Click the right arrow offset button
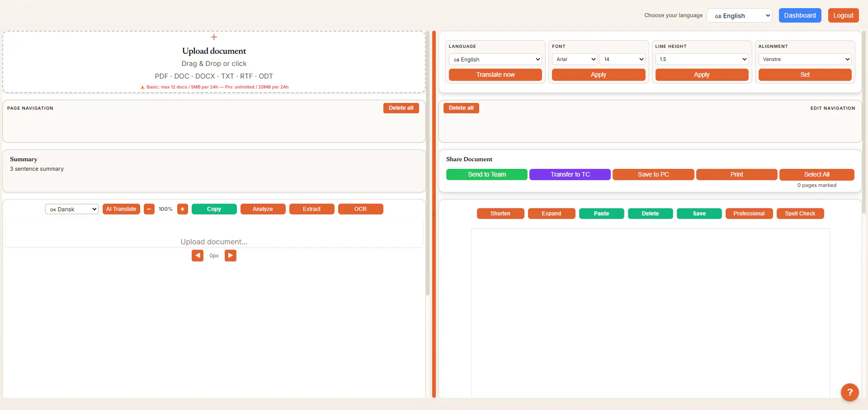This screenshot has height=410, width=868. tap(231, 256)
